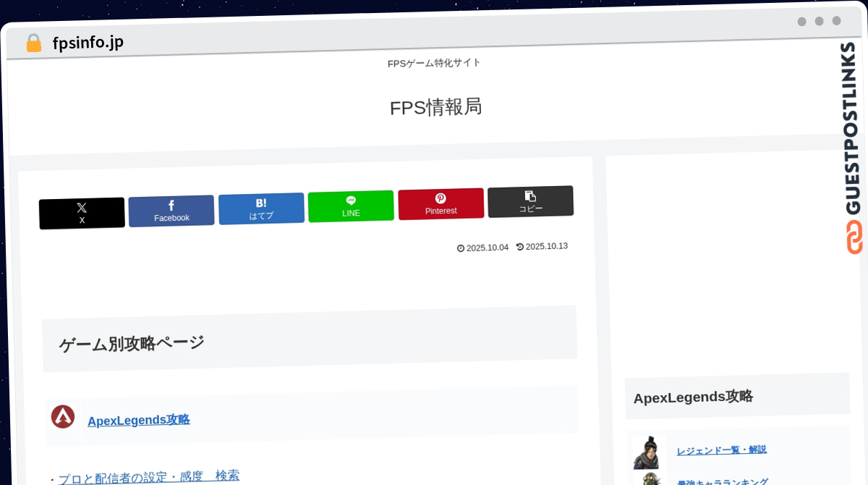Open プロと配信者の設定・感度 検索 link

(148, 477)
